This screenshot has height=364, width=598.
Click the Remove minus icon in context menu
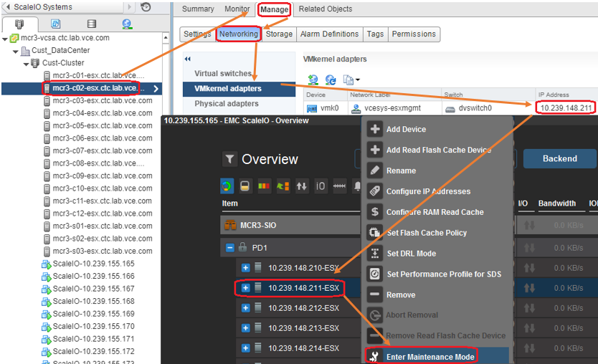tap(375, 294)
